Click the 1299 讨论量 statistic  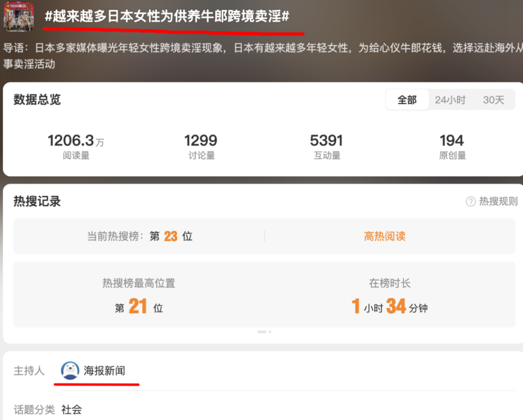[201, 147]
